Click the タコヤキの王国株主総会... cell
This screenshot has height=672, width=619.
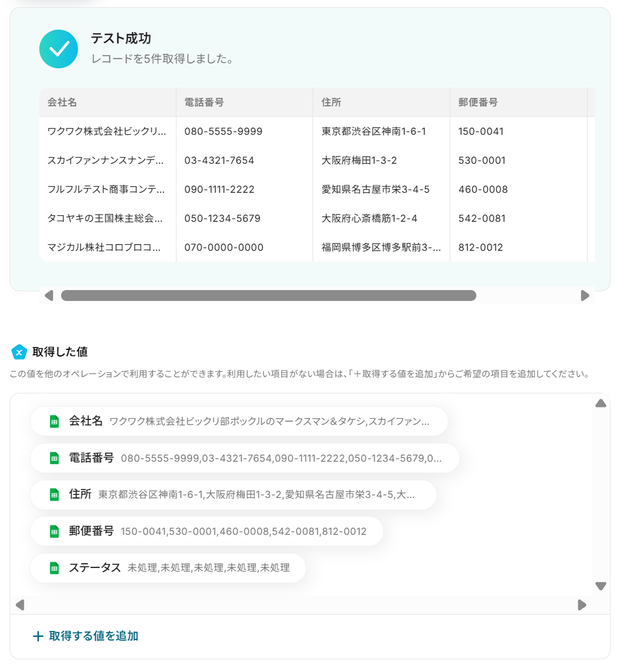[x=108, y=218]
